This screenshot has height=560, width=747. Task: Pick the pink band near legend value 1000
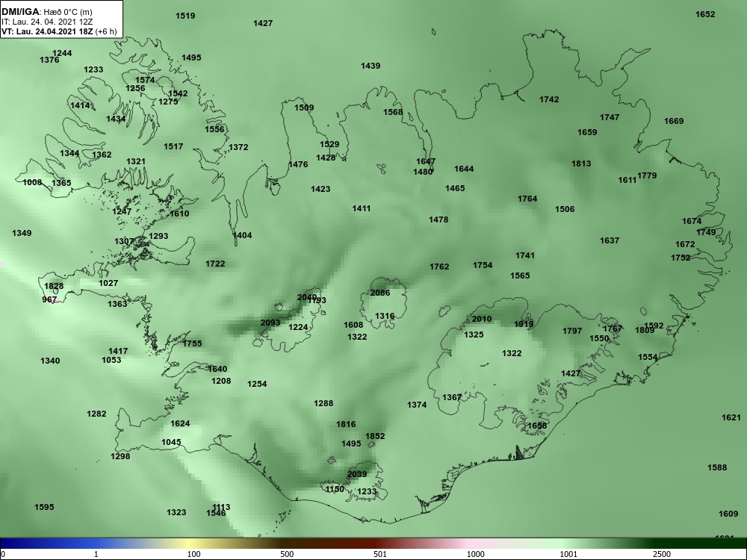471,544
